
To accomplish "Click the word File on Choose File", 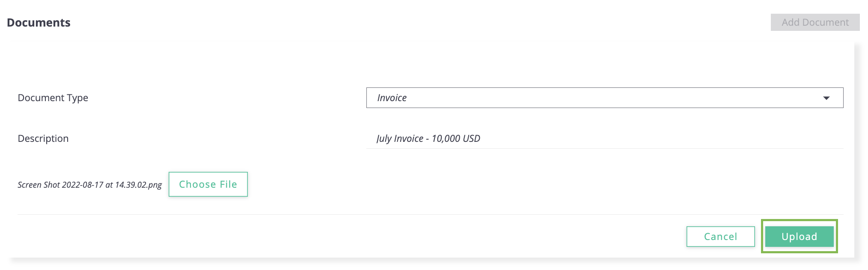I will point(228,184).
